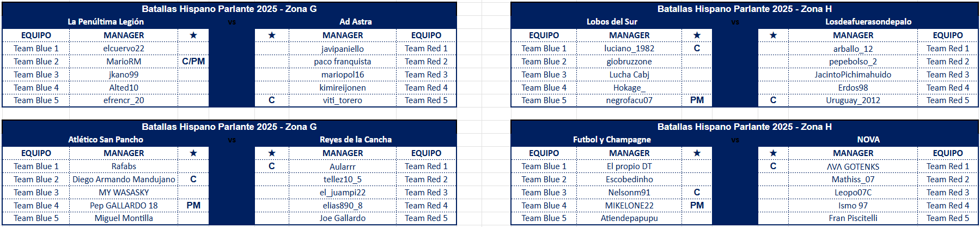
Task: Select the star header in the Ad Astra table
Action: [x=272, y=35]
